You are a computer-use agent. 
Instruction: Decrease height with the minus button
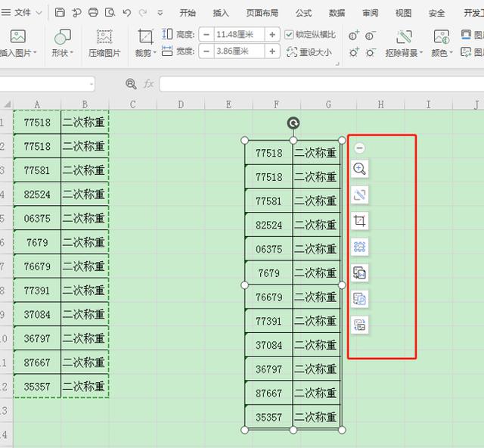[206, 34]
